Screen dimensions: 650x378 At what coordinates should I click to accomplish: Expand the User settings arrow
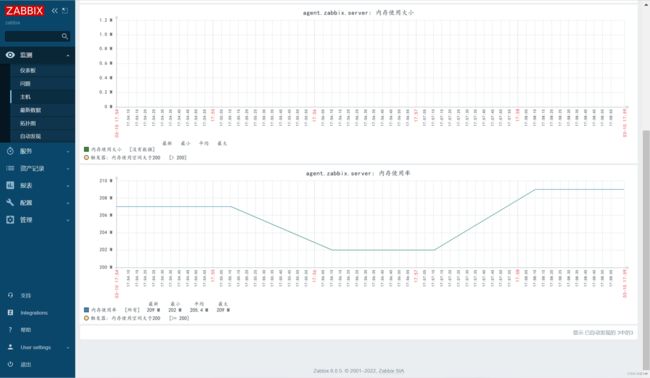[68, 347]
